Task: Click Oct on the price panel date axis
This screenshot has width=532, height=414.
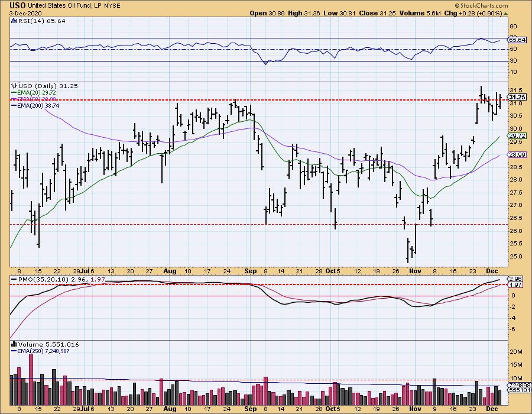Action: (x=330, y=271)
